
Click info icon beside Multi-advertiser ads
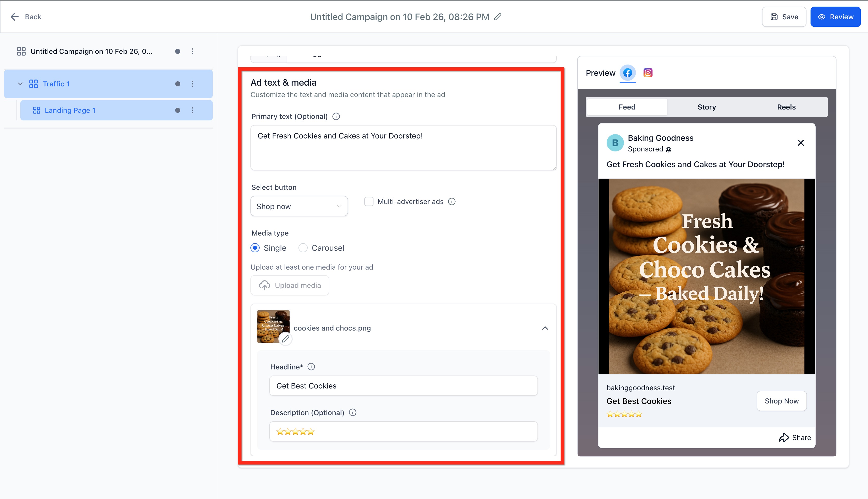click(x=452, y=201)
